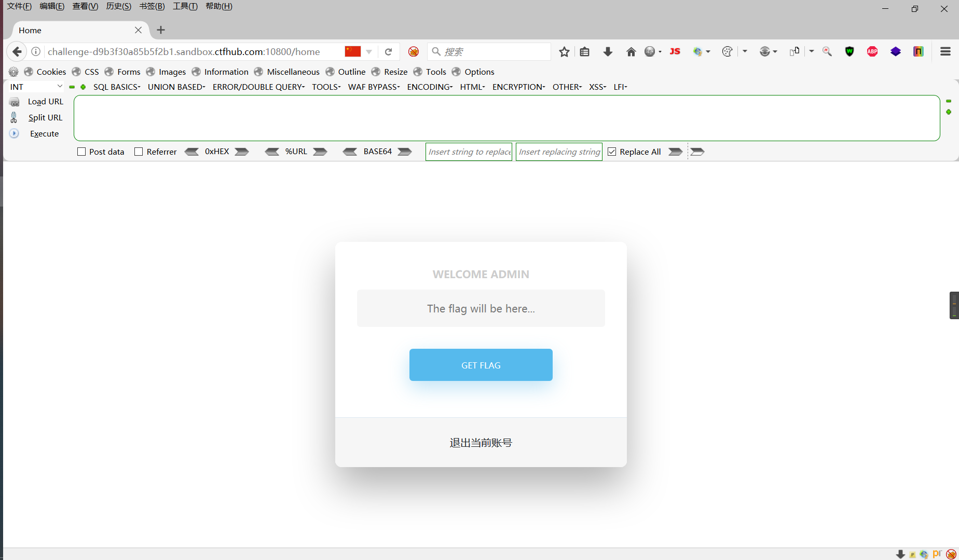The image size is (959, 560).
Task: Expand the ENCODING dropdown
Action: pyautogui.click(x=430, y=87)
